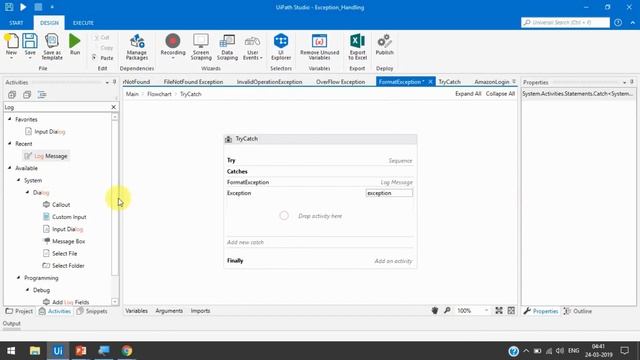Start Recording wizard
Screen dimensions: 640x360
click(173, 47)
